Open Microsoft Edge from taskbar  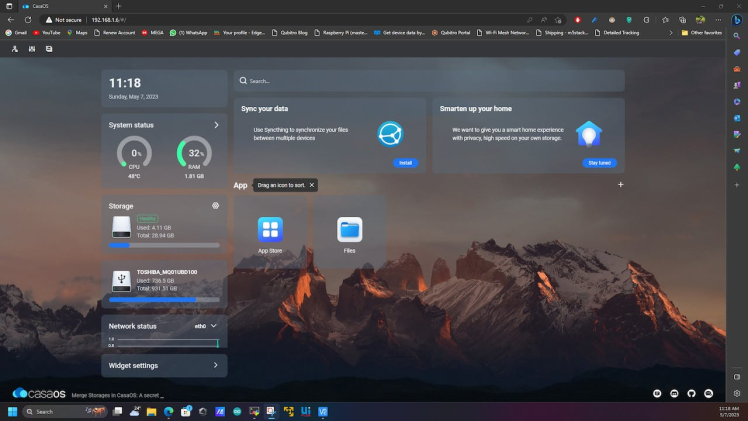[168, 411]
